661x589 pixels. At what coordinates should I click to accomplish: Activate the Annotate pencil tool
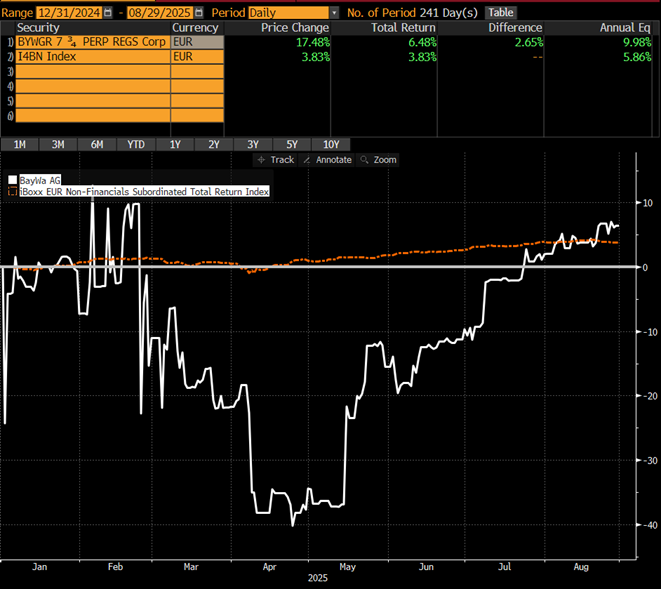tap(329, 159)
